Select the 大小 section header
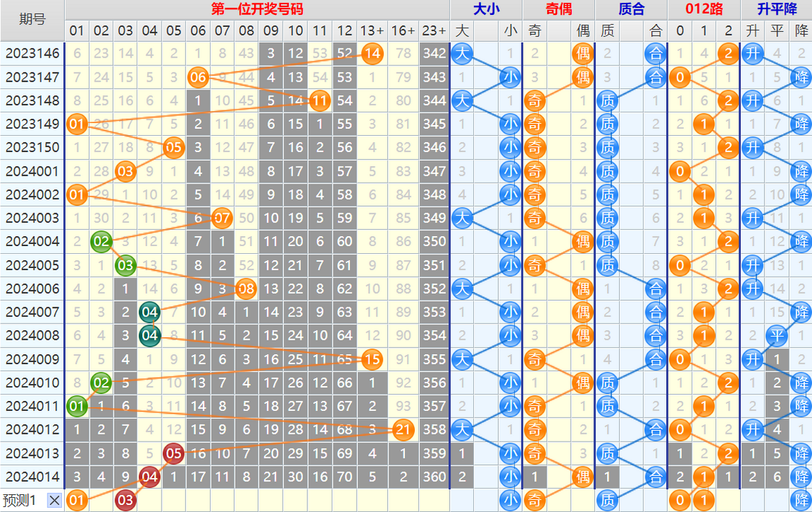Image resolution: width=812 pixels, height=512 pixels. pos(486,9)
